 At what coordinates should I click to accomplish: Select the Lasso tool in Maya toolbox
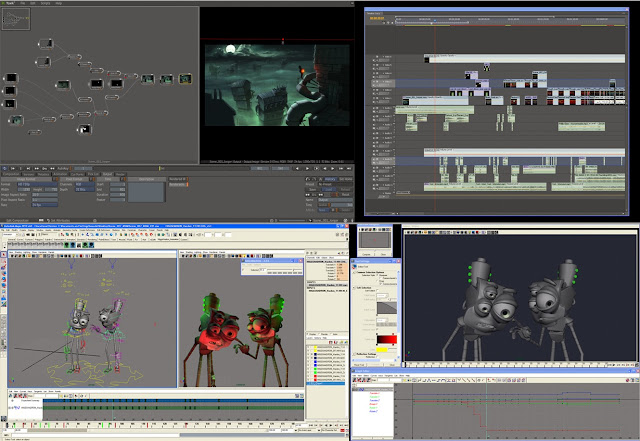pos(3,261)
